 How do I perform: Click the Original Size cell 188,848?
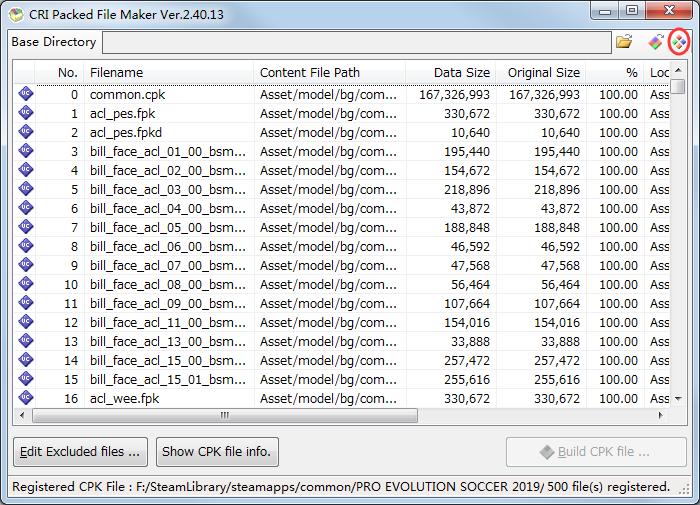557,228
